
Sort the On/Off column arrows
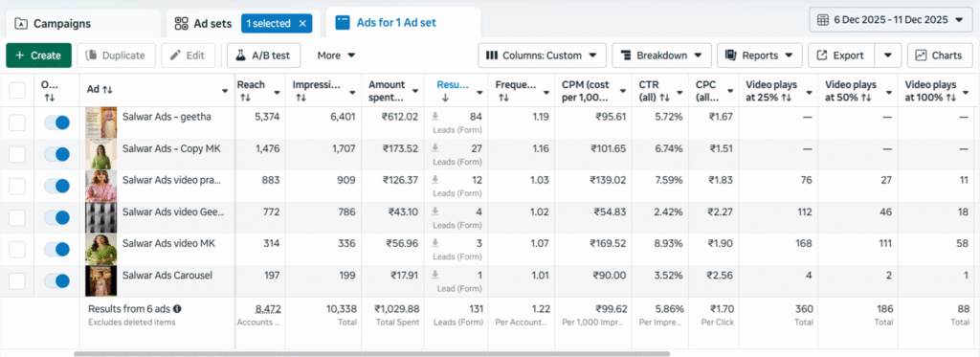50,99
